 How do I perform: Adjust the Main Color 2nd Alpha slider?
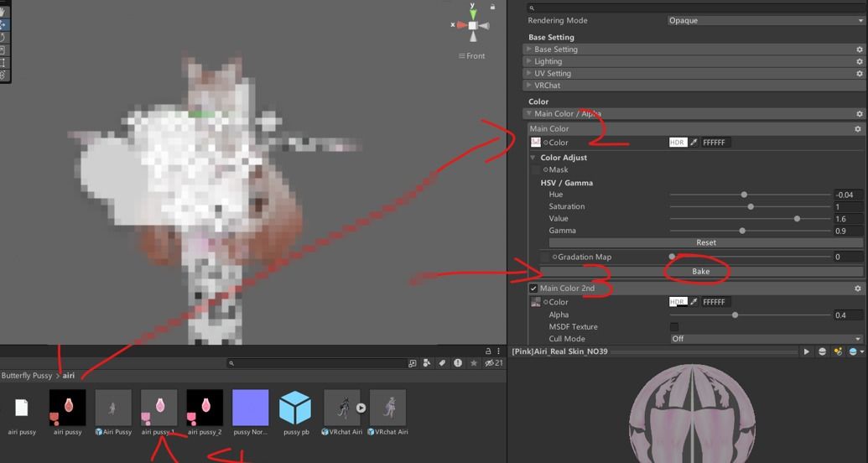(750, 315)
